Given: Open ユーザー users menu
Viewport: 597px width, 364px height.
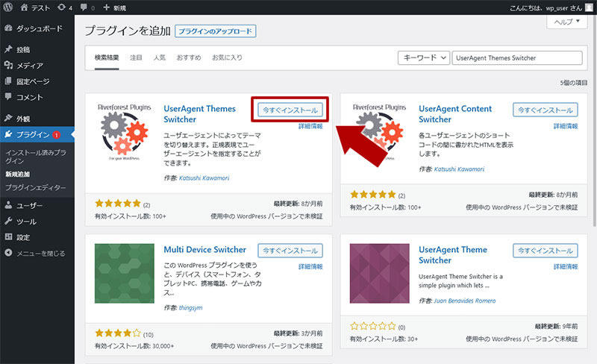Looking at the screenshot, I should click(x=37, y=206).
